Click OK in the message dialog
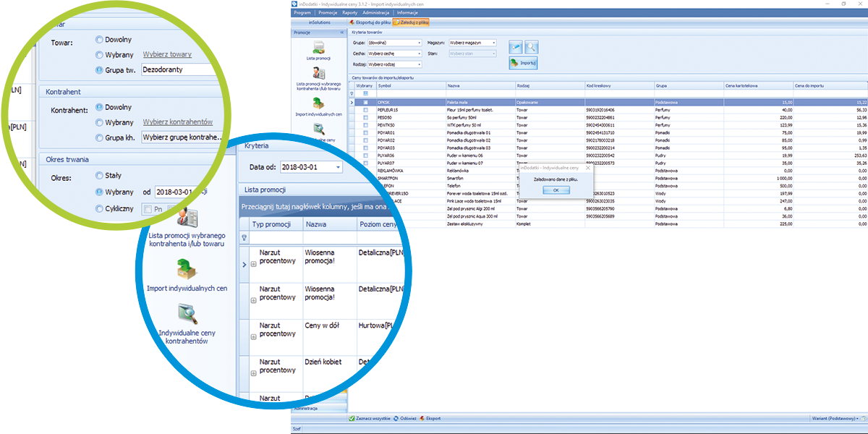This screenshot has width=868, height=434. click(556, 190)
